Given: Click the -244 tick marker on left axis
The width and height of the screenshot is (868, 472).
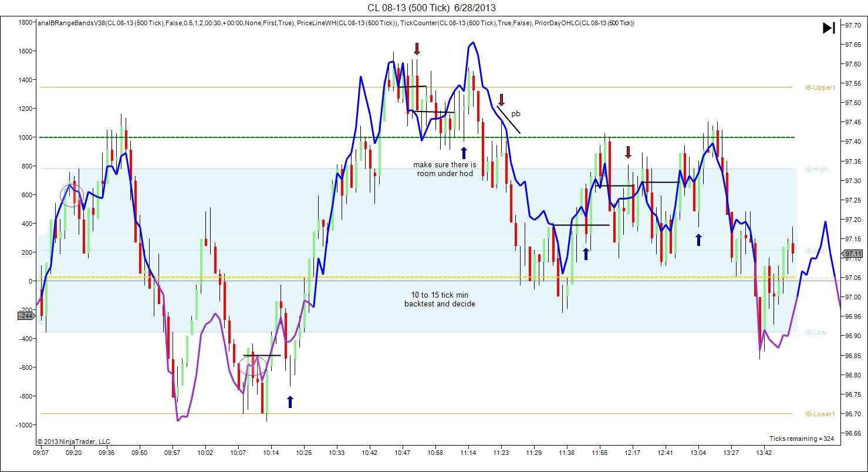Looking at the screenshot, I should pos(26,316).
